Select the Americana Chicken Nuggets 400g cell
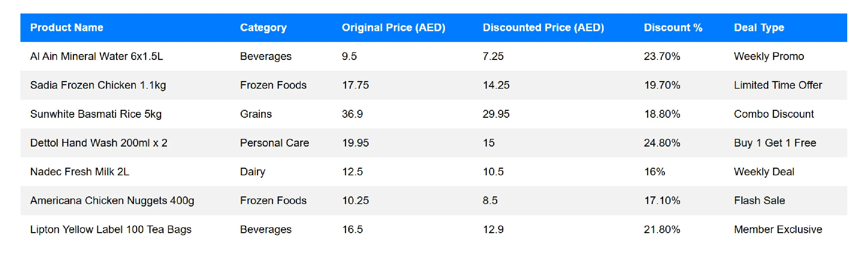The image size is (868, 256). [112, 201]
